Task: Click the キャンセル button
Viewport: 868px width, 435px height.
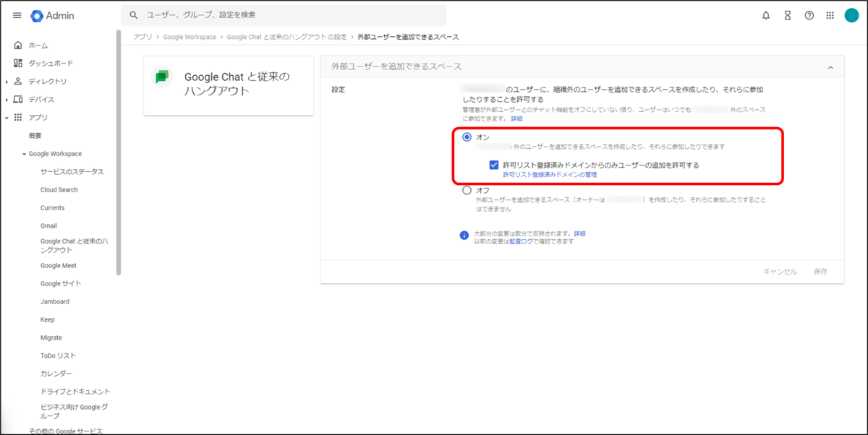Action: (x=780, y=272)
